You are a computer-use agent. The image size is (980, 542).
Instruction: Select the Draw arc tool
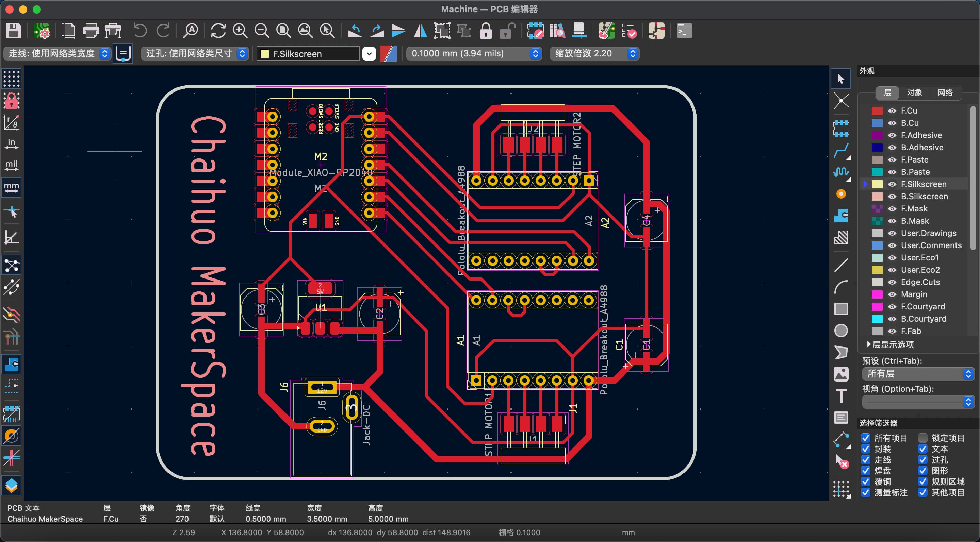coord(841,287)
